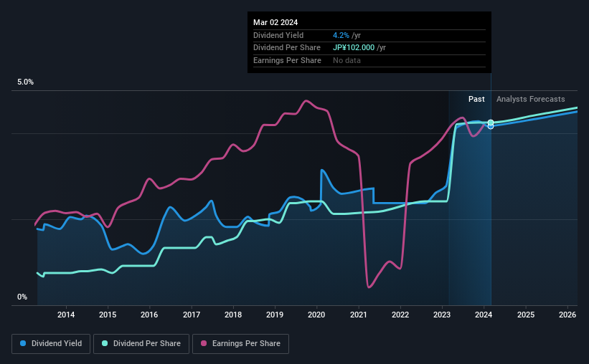The width and height of the screenshot is (589, 364).
Task: Toggle the Dividend Per Share legend button
Action: click(x=141, y=344)
